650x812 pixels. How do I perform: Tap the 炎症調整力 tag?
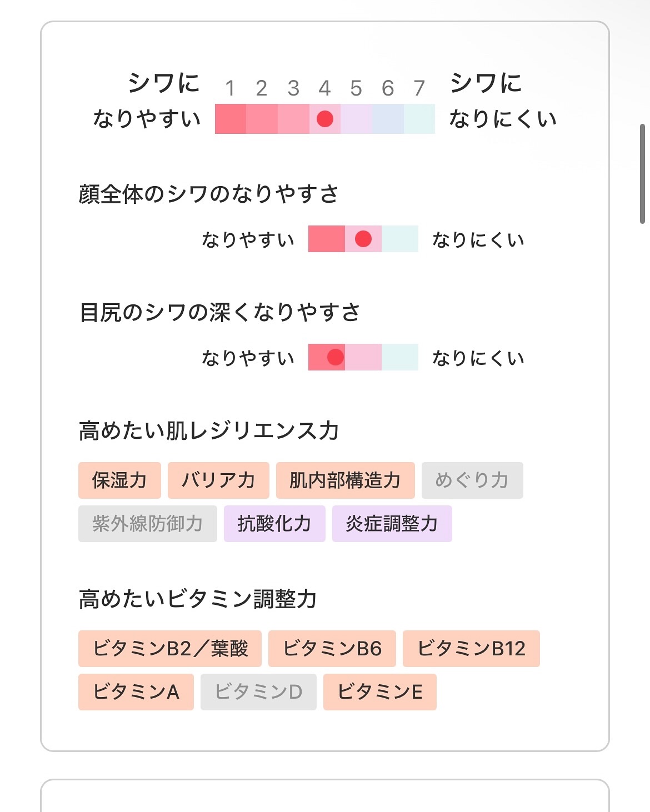pyautogui.click(x=392, y=524)
